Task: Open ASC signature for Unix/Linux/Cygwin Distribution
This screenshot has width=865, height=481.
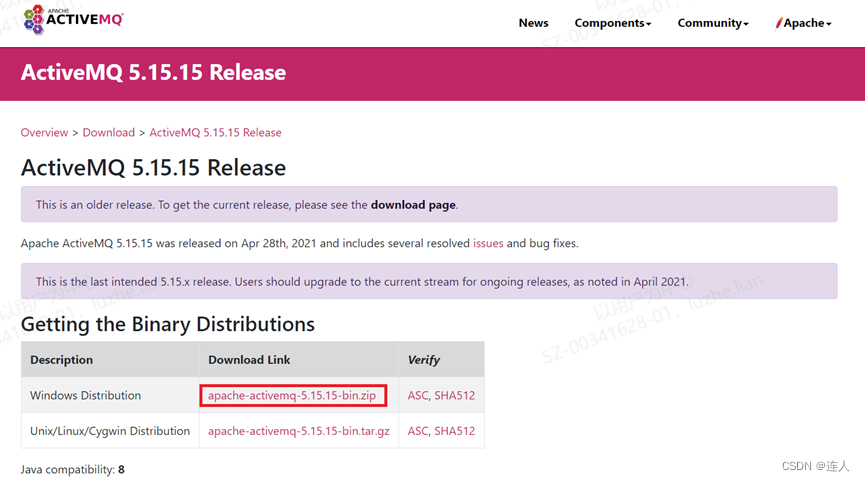Action: coord(418,431)
